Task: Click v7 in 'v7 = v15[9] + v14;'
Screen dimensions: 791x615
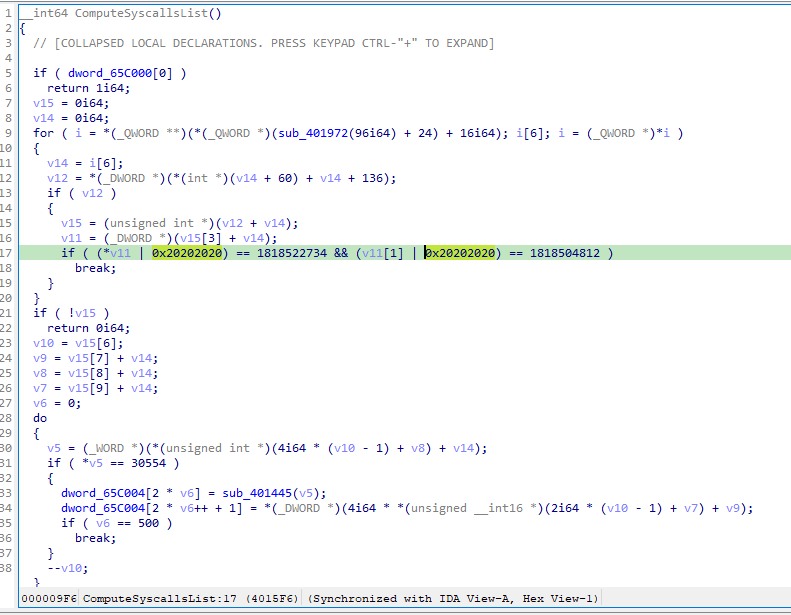Action: [40, 388]
